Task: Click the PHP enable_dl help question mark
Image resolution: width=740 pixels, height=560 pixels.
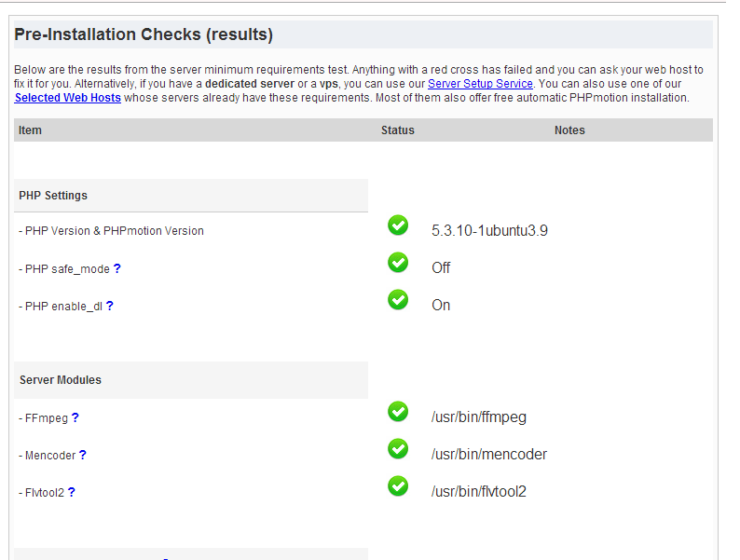Action: (x=109, y=306)
